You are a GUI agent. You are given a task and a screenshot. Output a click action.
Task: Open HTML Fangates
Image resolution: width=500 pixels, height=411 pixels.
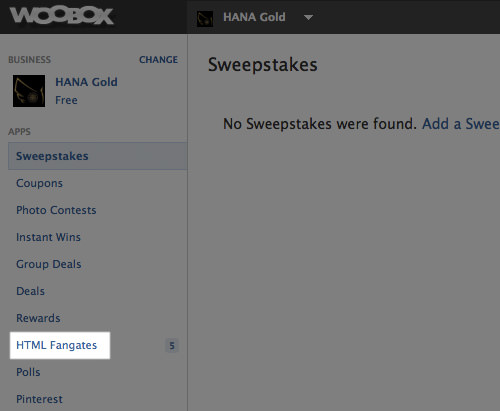coord(57,345)
